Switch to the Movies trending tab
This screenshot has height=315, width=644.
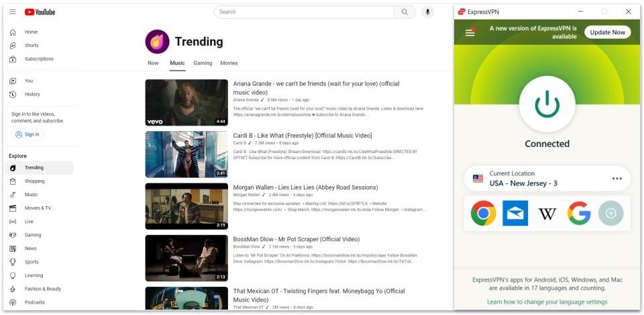[x=229, y=63]
